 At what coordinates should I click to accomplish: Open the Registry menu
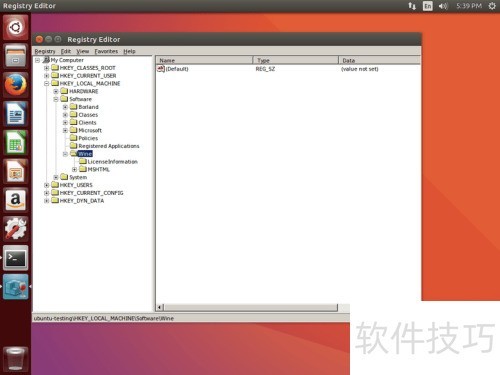[45, 51]
